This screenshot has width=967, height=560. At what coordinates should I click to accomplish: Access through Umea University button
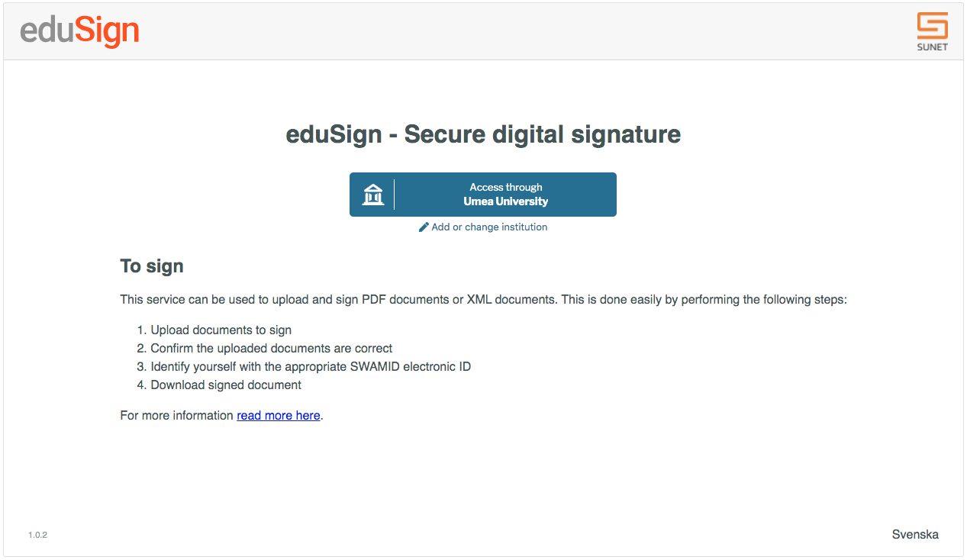(483, 195)
